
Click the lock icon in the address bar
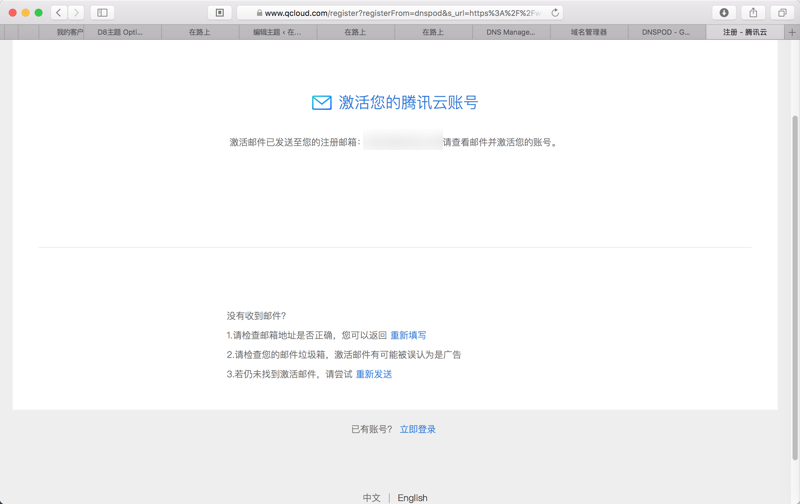tap(259, 13)
